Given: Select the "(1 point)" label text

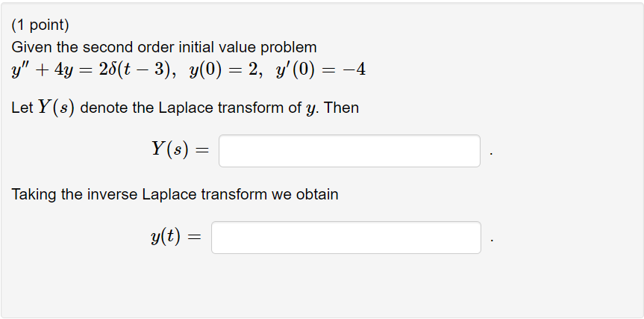Looking at the screenshot, I should point(40,25).
